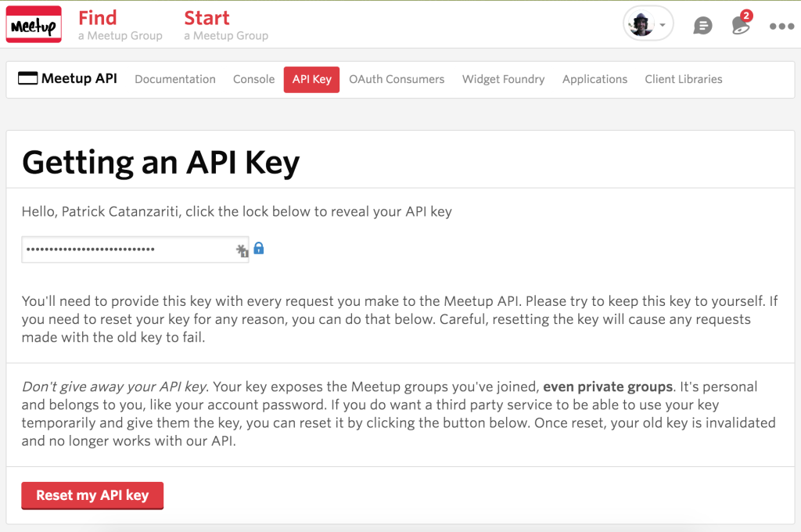Click the profile avatar picture

tap(642, 25)
